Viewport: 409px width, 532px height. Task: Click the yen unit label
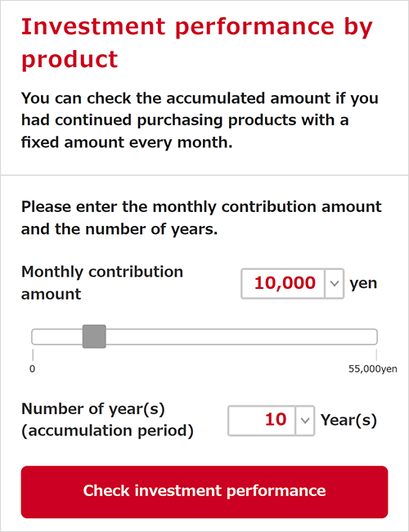pos(363,283)
